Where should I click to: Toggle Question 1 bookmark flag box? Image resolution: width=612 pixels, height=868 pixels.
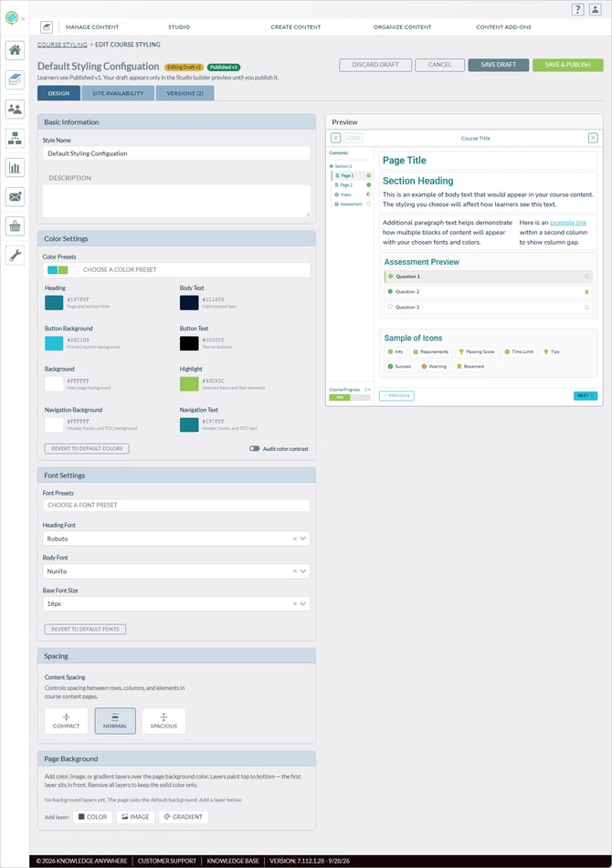click(x=586, y=277)
